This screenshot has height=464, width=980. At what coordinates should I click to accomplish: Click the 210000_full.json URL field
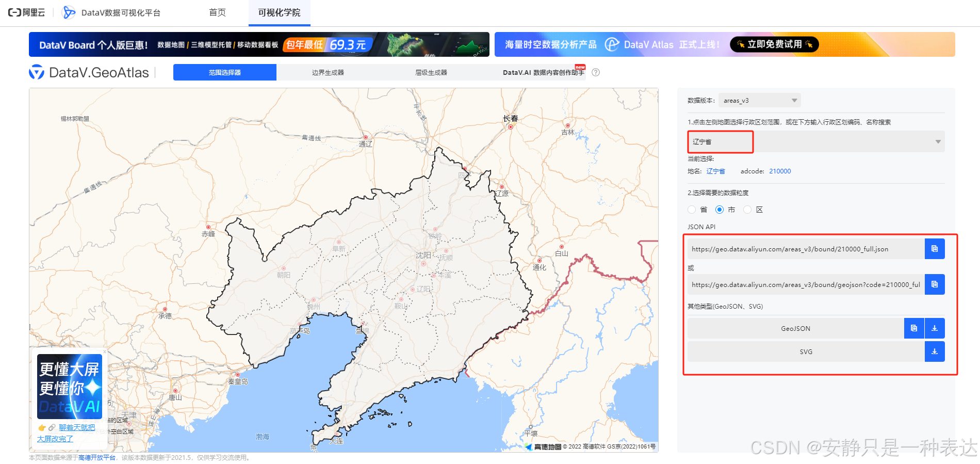(x=806, y=249)
